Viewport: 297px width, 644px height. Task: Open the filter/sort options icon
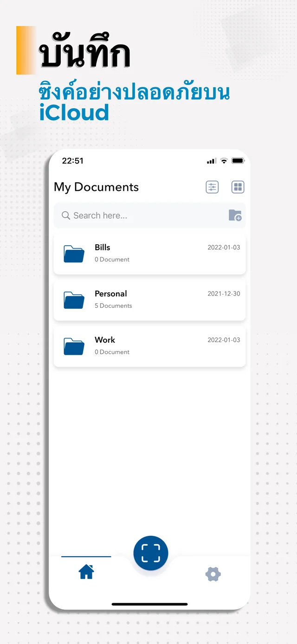(212, 187)
